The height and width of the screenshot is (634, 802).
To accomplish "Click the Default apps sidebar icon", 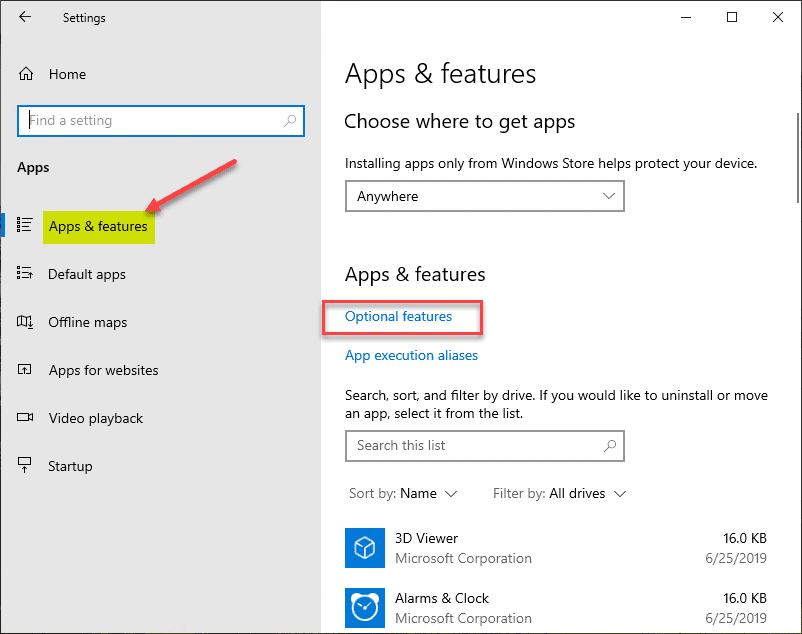I will [25, 273].
